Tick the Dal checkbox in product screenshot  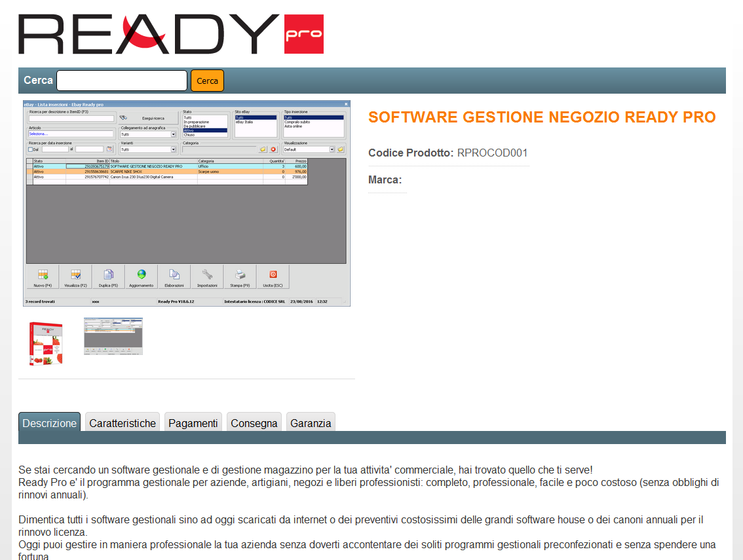click(x=31, y=150)
